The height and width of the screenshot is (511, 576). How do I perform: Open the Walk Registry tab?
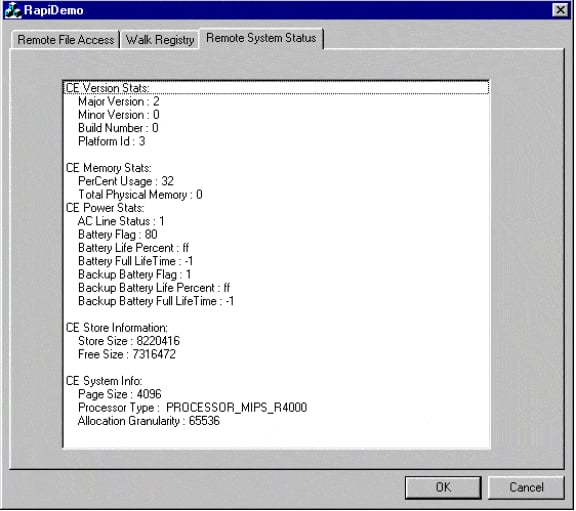pyautogui.click(x=160, y=39)
